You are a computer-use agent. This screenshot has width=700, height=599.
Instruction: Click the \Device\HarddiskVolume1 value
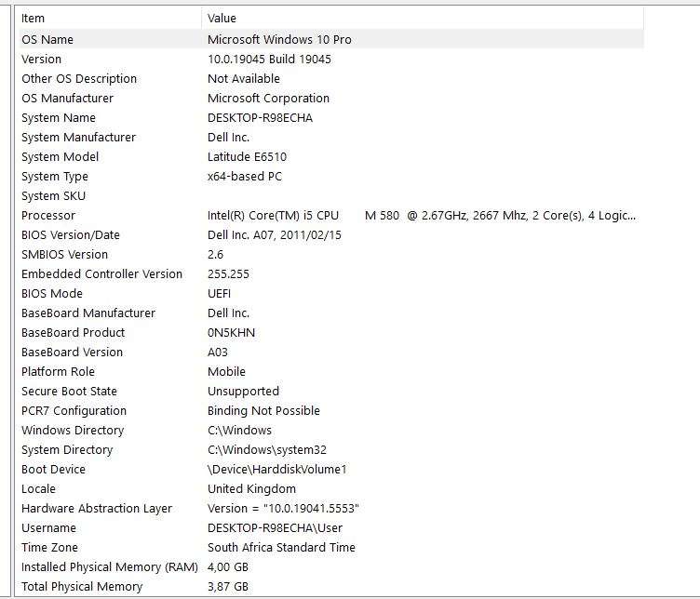coord(276,469)
